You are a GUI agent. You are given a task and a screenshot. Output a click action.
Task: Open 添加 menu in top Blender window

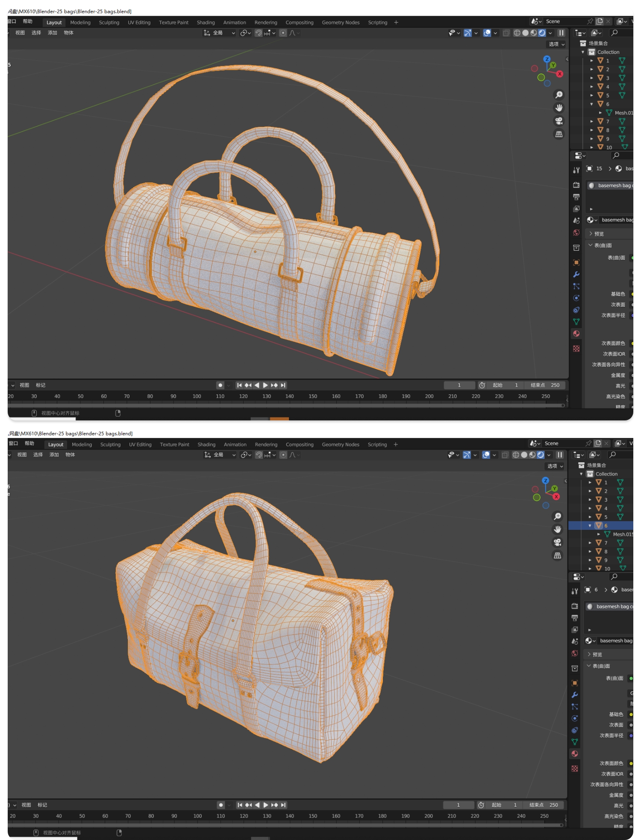[x=53, y=33]
